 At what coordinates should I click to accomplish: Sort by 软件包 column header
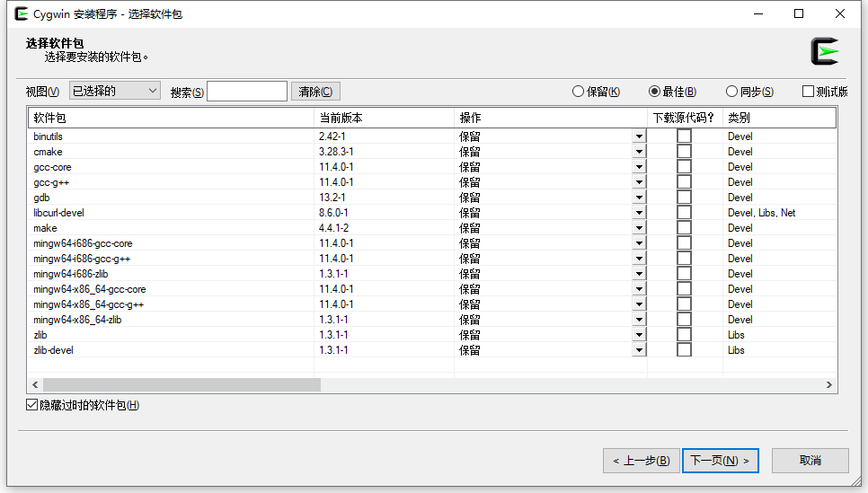(x=171, y=118)
